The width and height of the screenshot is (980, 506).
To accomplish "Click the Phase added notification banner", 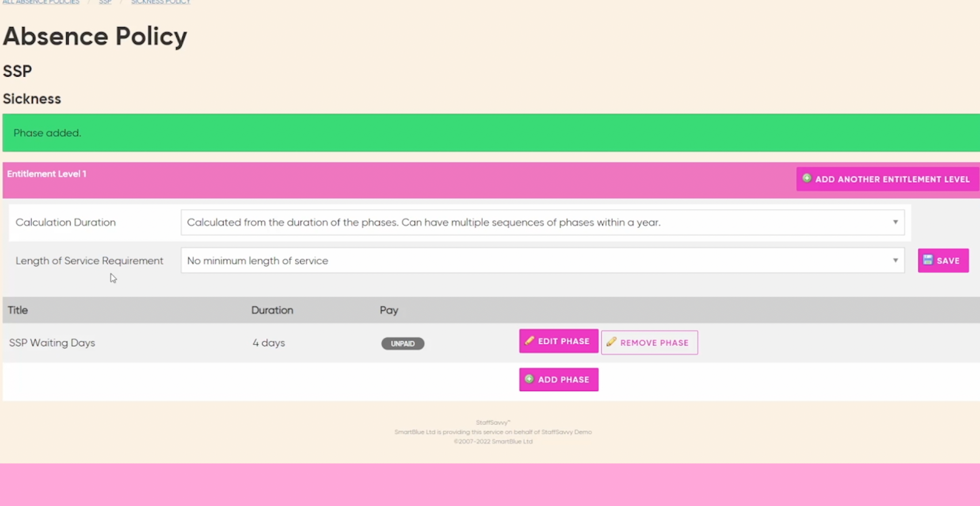I will point(491,133).
